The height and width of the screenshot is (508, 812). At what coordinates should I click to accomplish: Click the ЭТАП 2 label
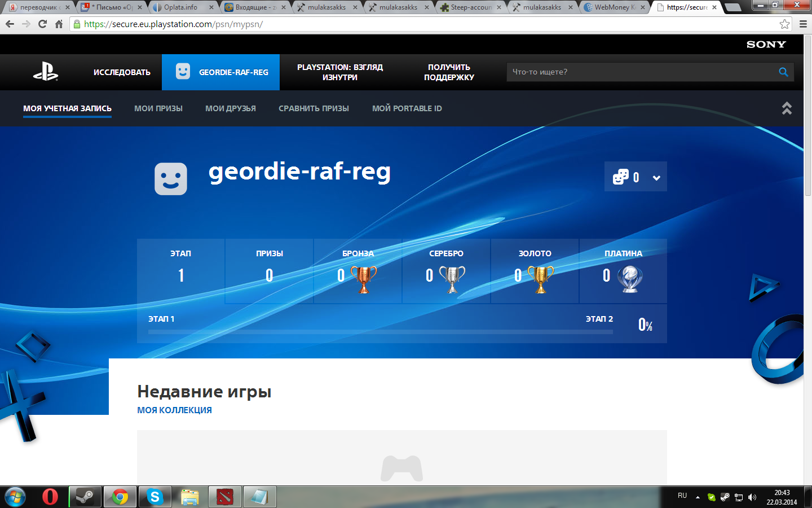pyautogui.click(x=599, y=319)
